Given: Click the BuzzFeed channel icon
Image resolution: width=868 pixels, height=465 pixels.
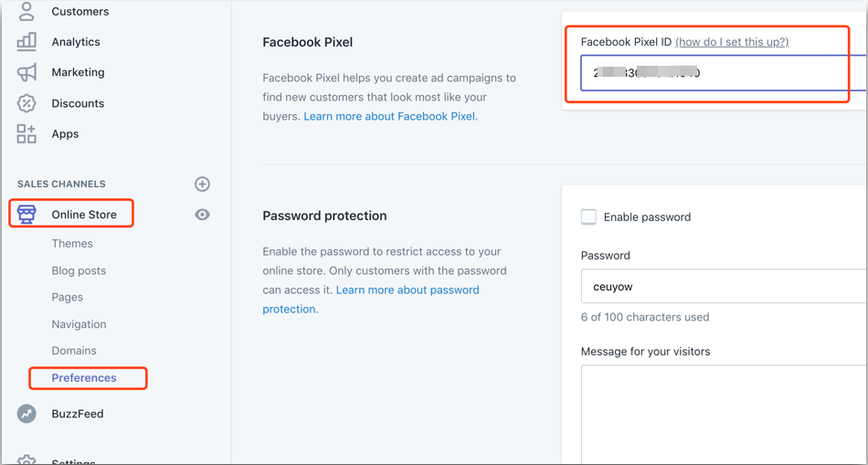Looking at the screenshot, I should click(26, 414).
